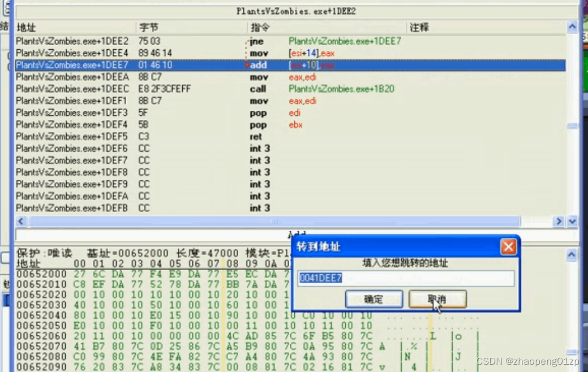The height and width of the screenshot is (372, 588).
Task: Click hex row address 00652070
Action: pyautogui.click(x=41, y=346)
